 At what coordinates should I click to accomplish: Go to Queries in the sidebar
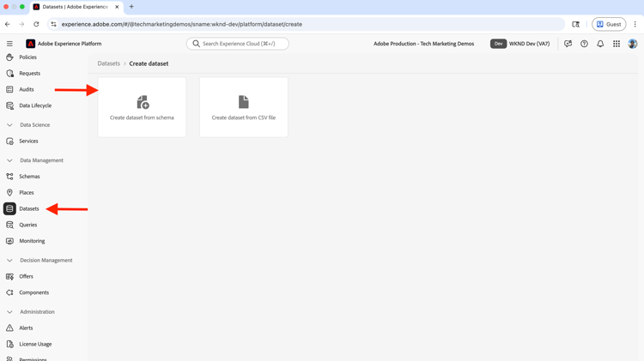pos(28,225)
